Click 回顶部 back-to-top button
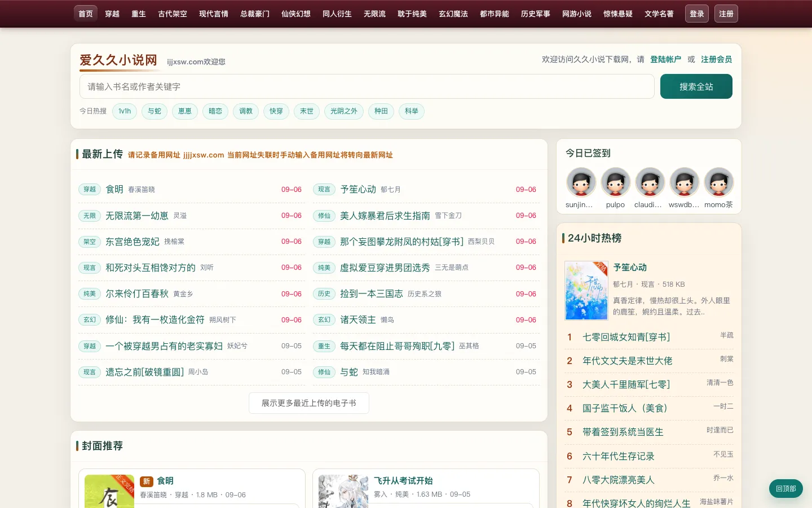The width and height of the screenshot is (812, 508). click(786, 489)
